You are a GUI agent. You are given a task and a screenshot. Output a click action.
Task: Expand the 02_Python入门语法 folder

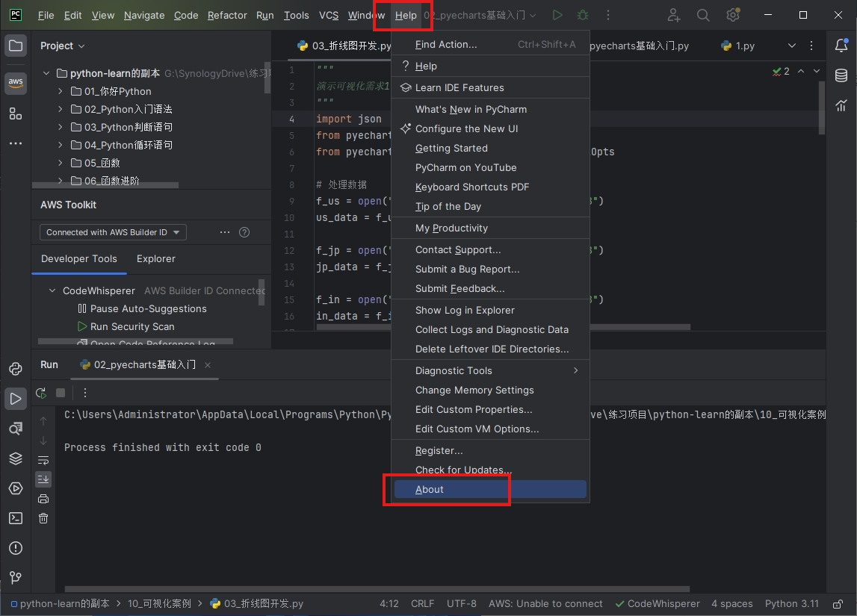(61, 109)
